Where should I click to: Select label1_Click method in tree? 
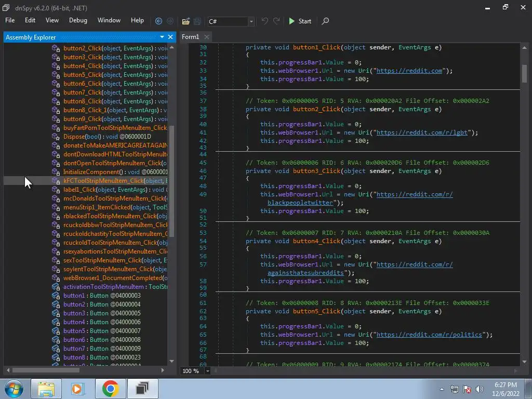click(x=115, y=189)
